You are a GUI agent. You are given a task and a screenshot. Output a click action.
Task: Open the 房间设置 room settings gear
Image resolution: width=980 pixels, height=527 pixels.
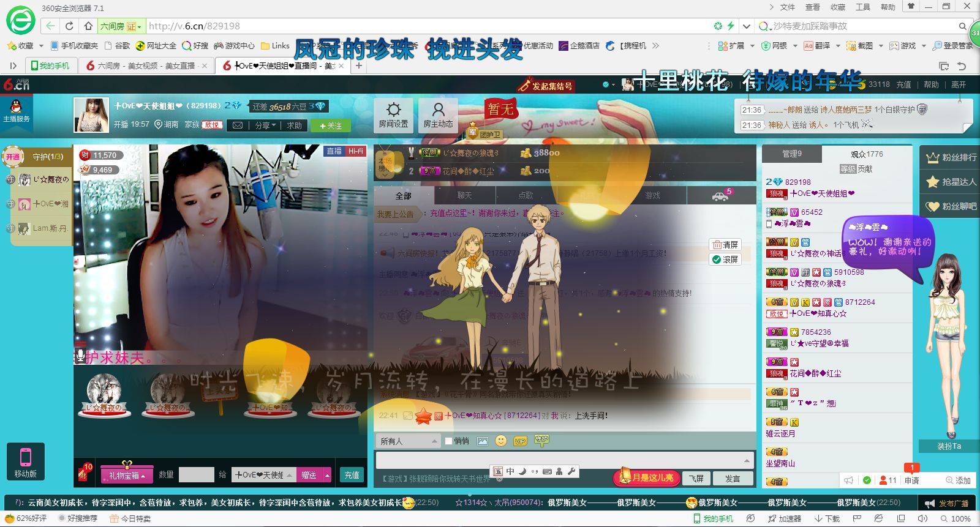(393, 115)
